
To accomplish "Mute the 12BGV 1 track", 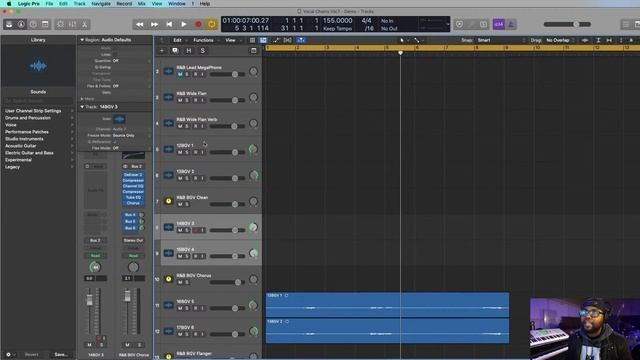I will 180,152.
